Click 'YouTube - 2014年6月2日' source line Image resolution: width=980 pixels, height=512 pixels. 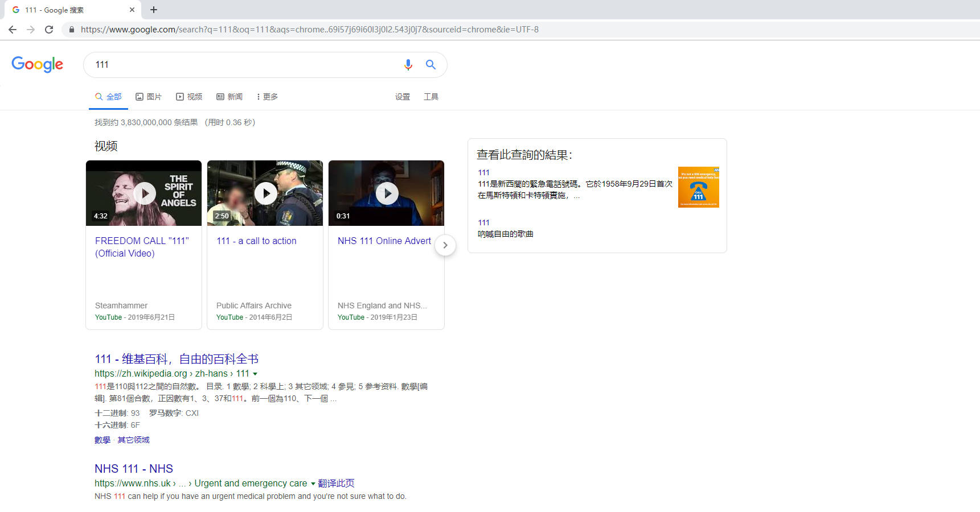point(255,317)
